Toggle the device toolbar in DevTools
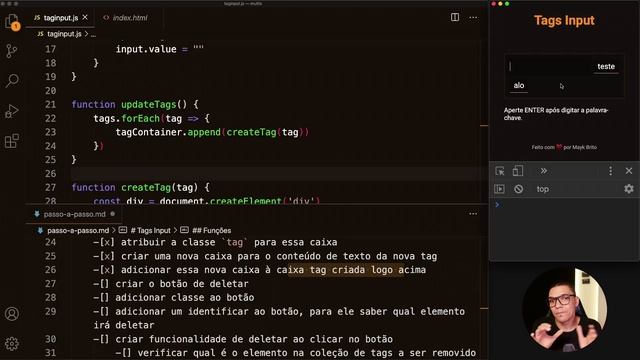Image resolution: width=640 pixels, height=360 pixels. coord(518,171)
